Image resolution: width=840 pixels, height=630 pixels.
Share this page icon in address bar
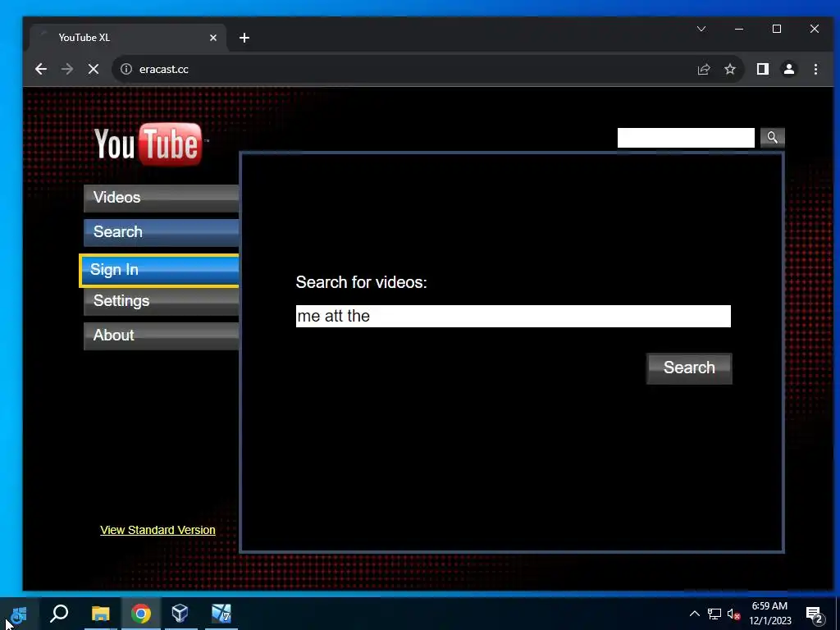(x=703, y=69)
